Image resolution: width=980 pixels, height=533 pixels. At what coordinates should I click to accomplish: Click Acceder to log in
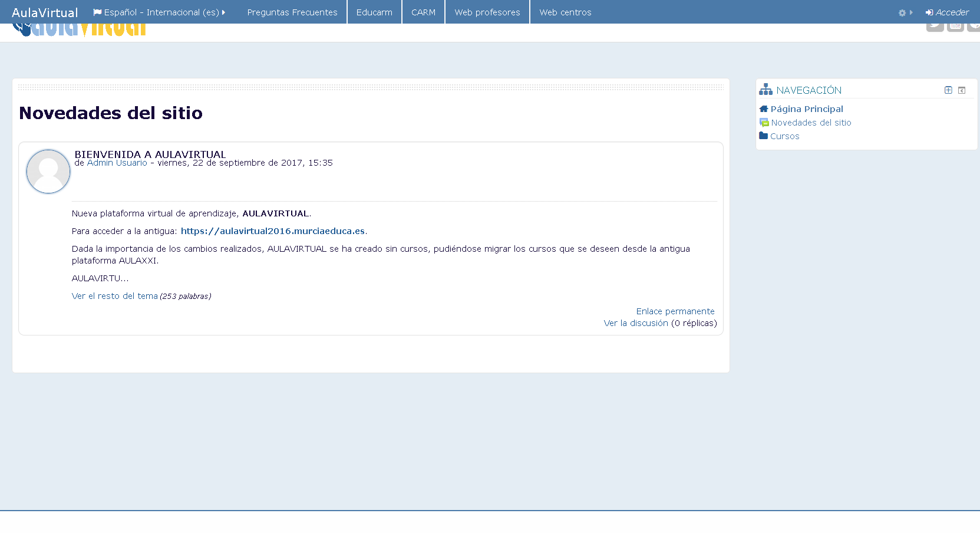click(947, 12)
